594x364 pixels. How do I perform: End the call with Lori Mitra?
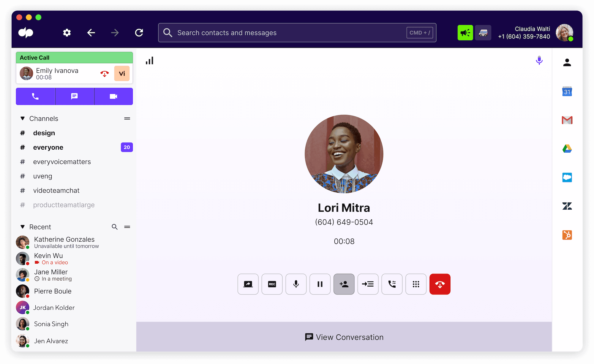[440, 284]
